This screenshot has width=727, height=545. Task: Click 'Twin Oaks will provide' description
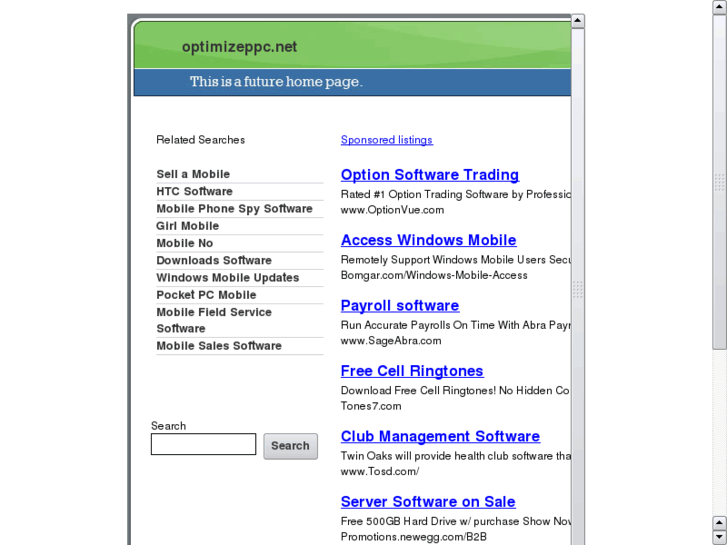456,456
